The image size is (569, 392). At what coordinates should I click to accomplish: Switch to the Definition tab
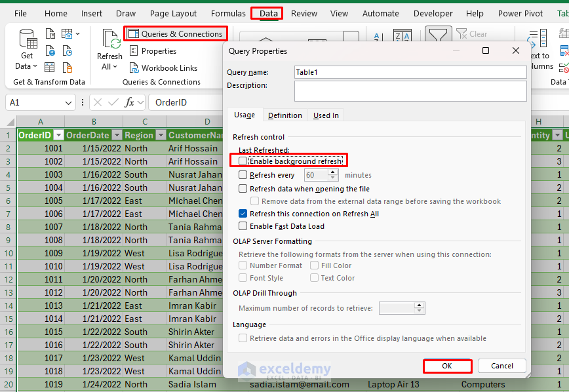[x=284, y=115]
